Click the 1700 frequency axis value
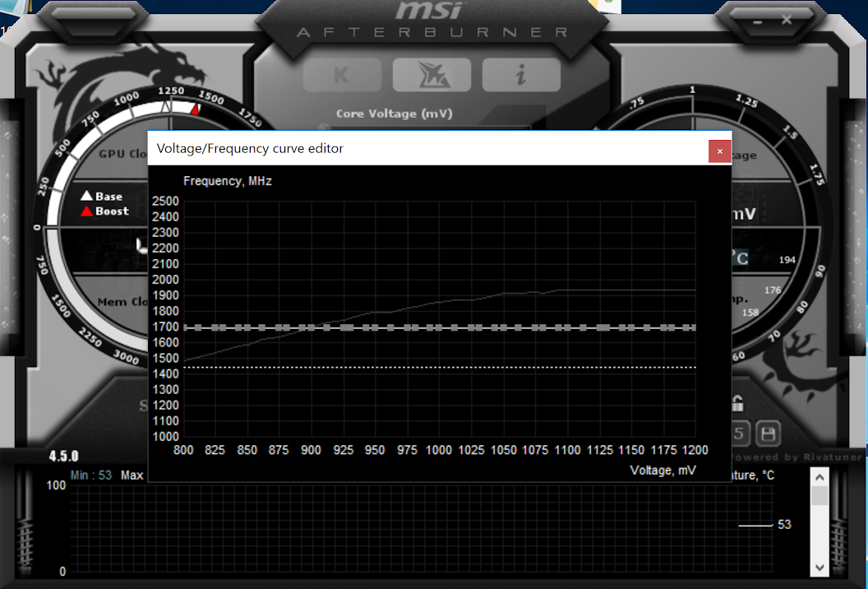868x589 pixels. coord(165,327)
